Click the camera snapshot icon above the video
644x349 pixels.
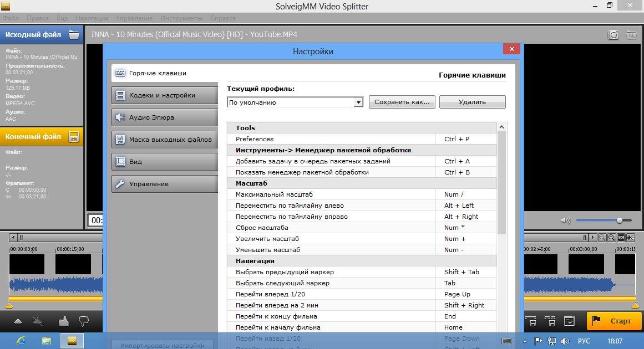click(613, 35)
